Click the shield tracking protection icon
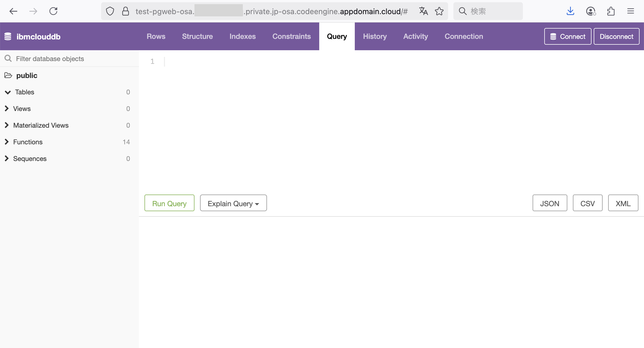 tap(110, 11)
